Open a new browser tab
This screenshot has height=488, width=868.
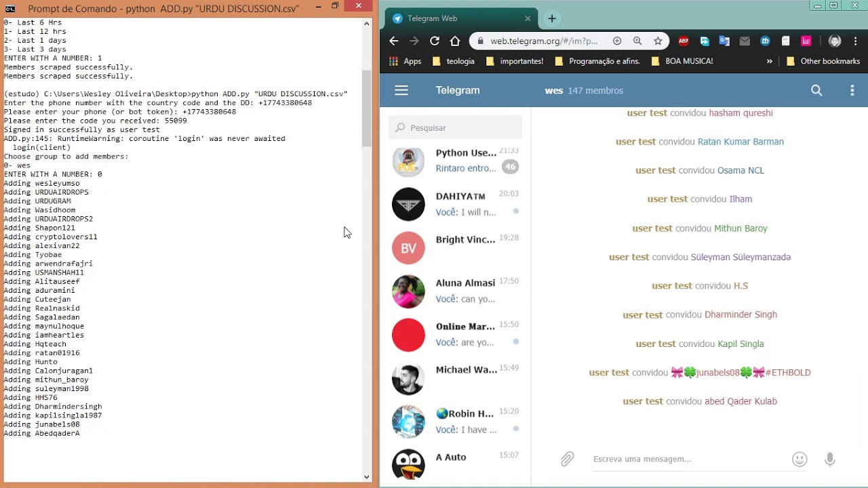click(x=552, y=18)
